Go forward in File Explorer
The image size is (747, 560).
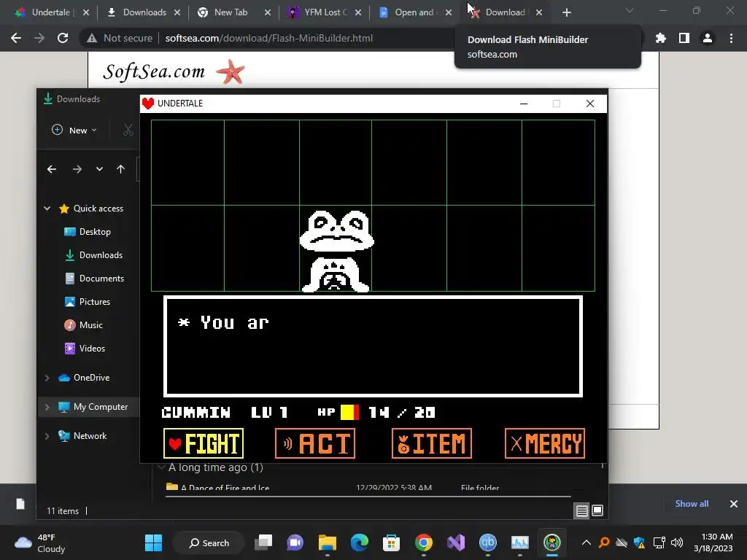[x=77, y=169]
